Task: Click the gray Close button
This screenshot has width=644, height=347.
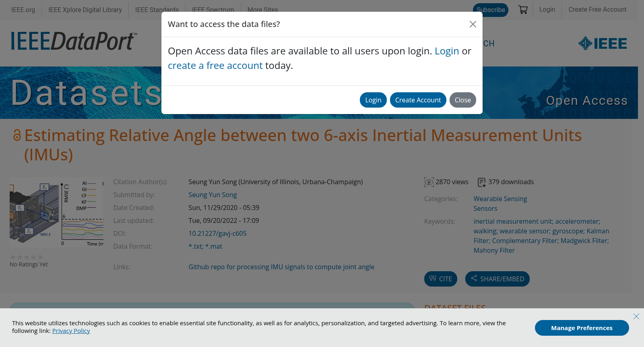Action: pyautogui.click(x=462, y=100)
